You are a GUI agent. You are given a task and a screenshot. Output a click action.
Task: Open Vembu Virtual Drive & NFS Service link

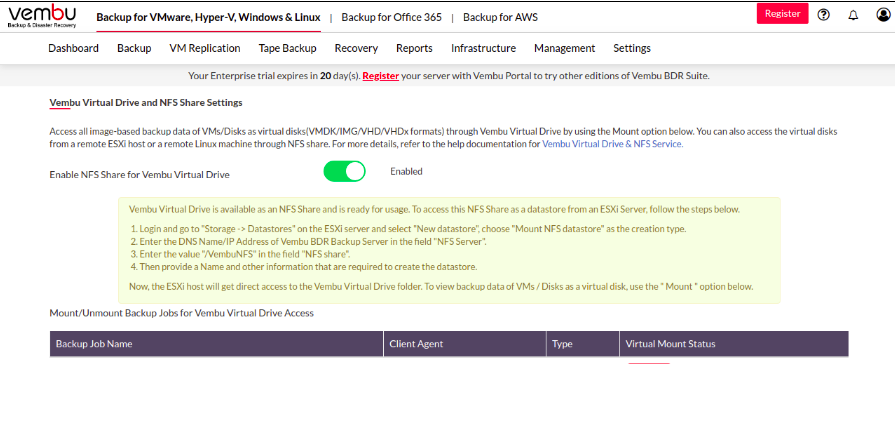click(x=612, y=144)
